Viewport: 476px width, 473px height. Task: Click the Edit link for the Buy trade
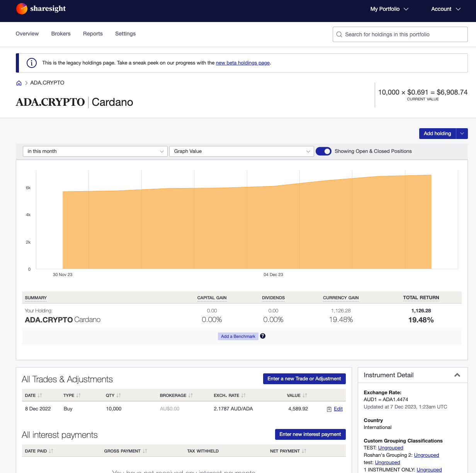tap(338, 409)
